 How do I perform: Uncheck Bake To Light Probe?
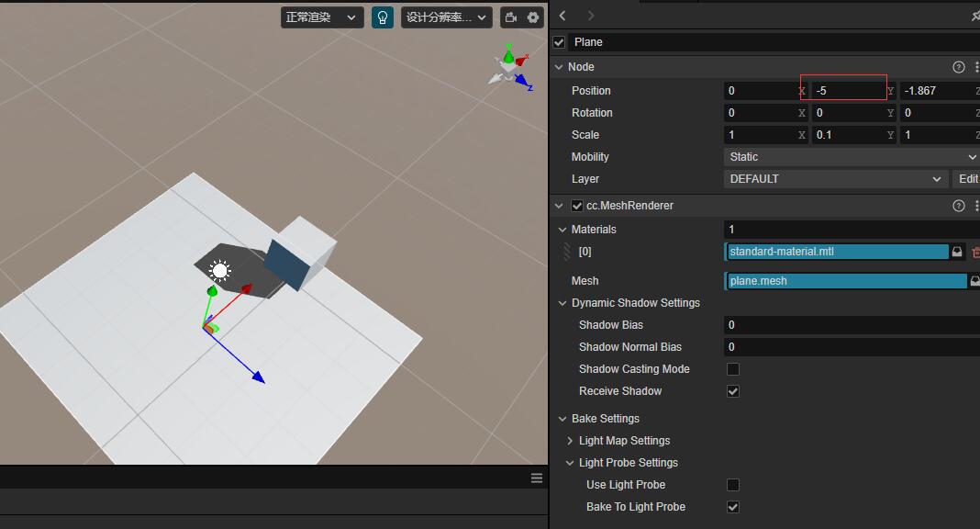pos(733,507)
